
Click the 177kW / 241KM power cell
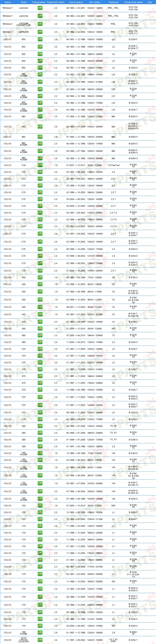95,567
